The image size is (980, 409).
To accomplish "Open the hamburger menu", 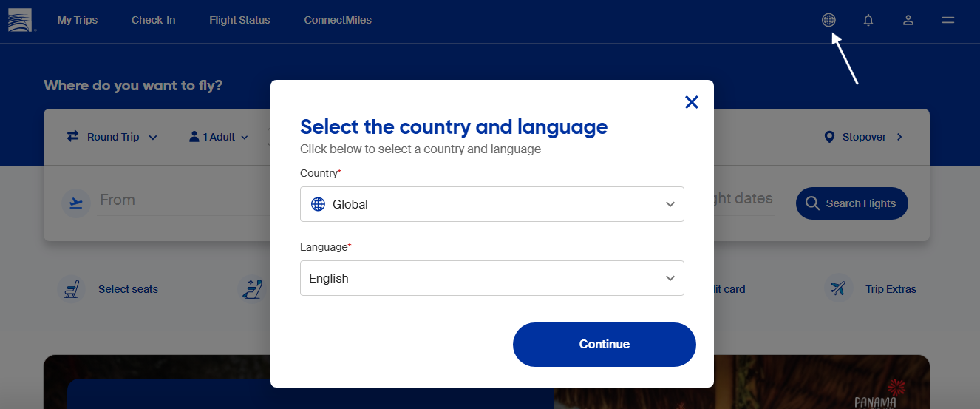I will click(x=948, y=20).
